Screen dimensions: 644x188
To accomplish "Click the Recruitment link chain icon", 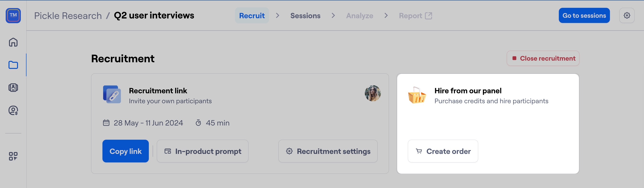I will tap(112, 94).
